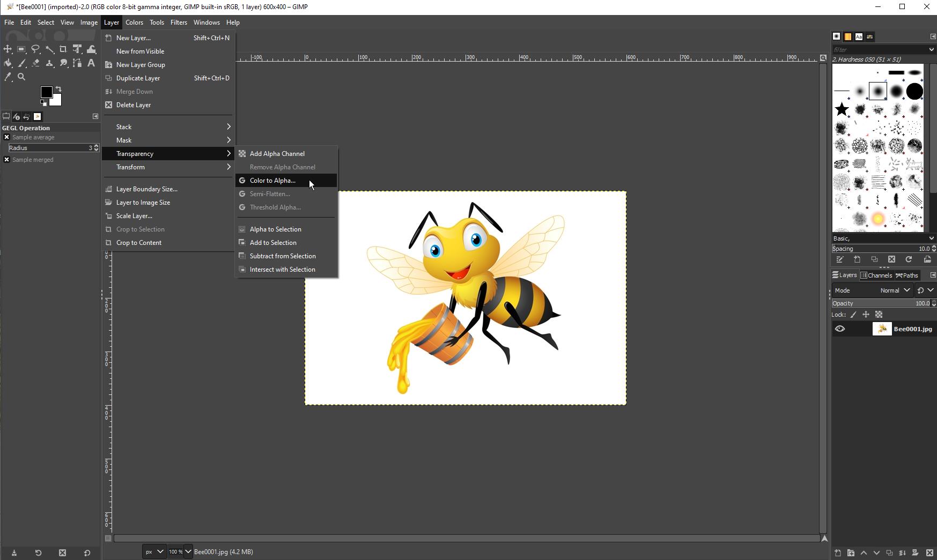Toggle the Sample average checkbox

click(7, 137)
